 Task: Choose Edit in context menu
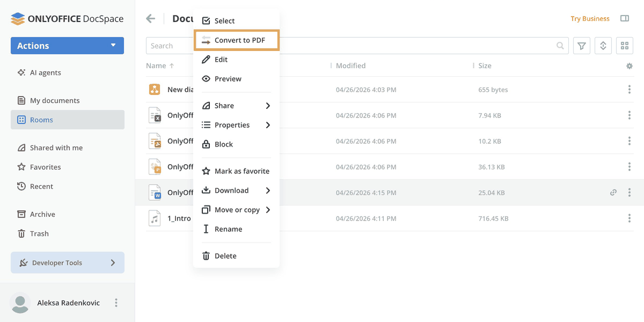point(236,60)
